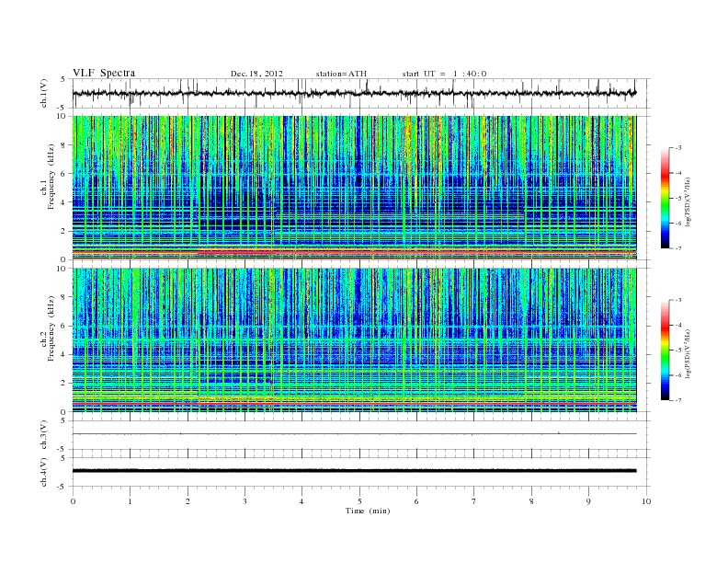Click the "station=ATH" header label
Viewport: 728px width, 563px height.
(341, 74)
